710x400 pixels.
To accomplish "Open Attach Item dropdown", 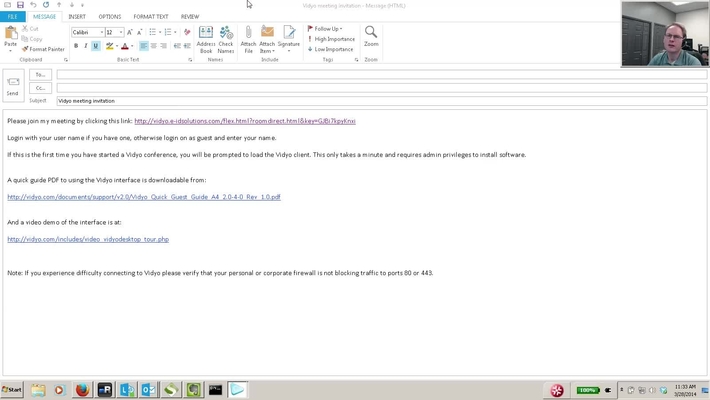I will (x=267, y=51).
